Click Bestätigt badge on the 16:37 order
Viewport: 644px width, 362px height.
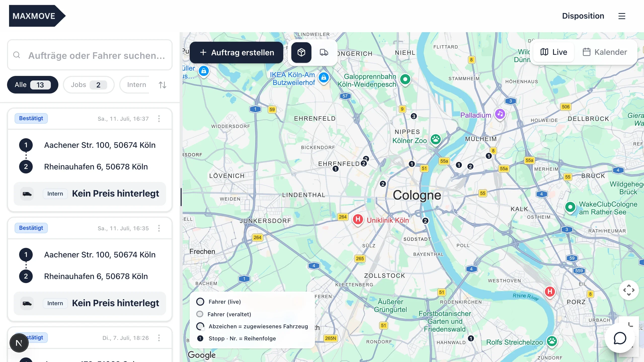[x=31, y=118]
